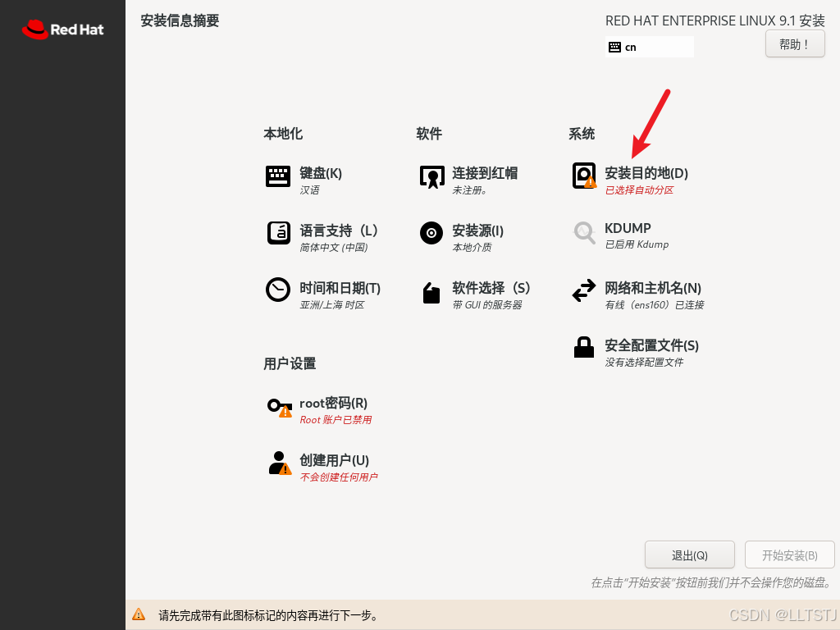The width and height of the screenshot is (840, 630).
Task: Open KDUMP configuration
Action: (x=628, y=228)
